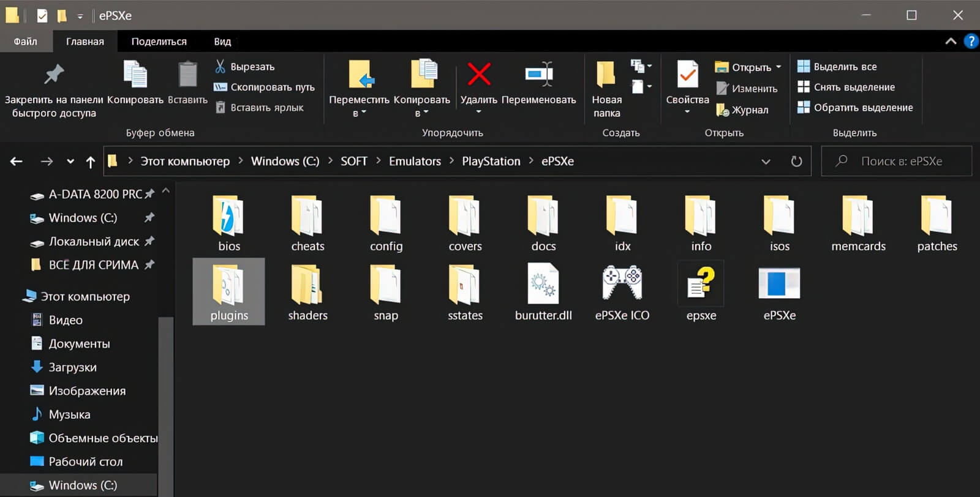Open the shaders folder

(x=307, y=293)
